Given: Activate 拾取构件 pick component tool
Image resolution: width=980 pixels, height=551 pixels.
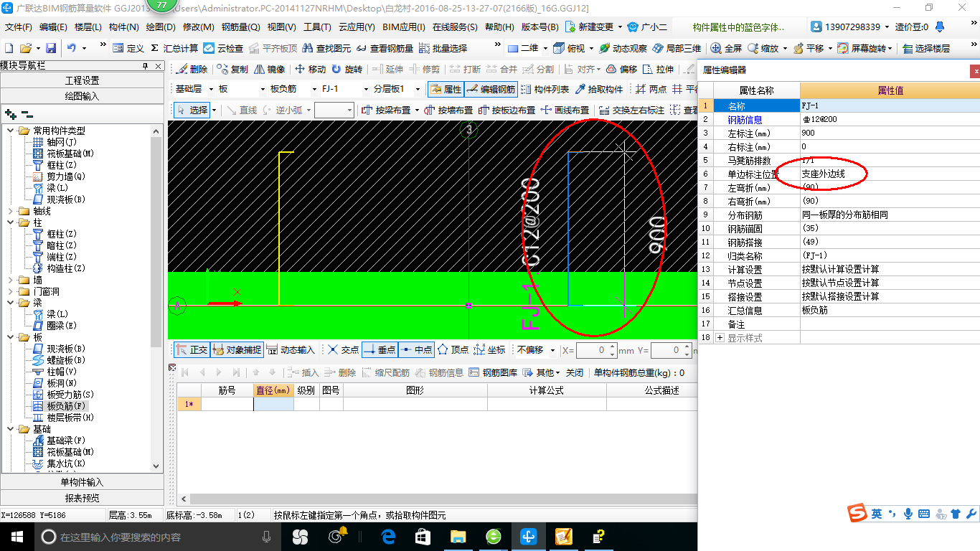Looking at the screenshot, I should 598,89.
